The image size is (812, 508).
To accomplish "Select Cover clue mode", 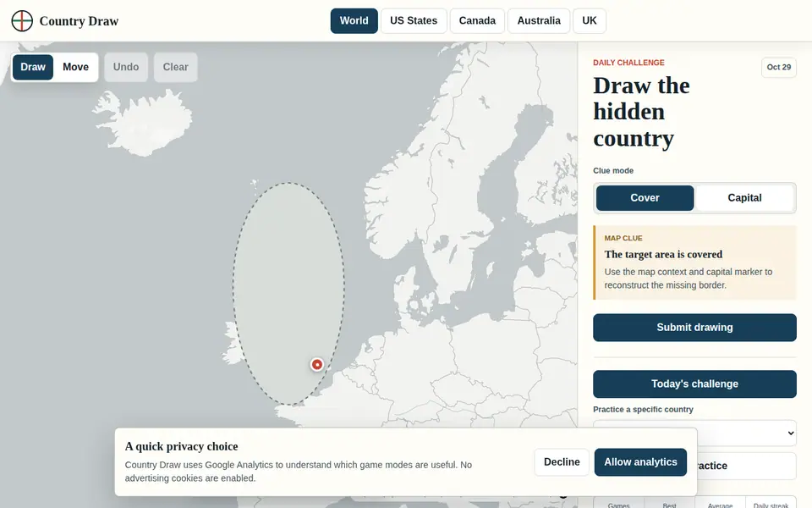I will pyautogui.click(x=645, y=198).
